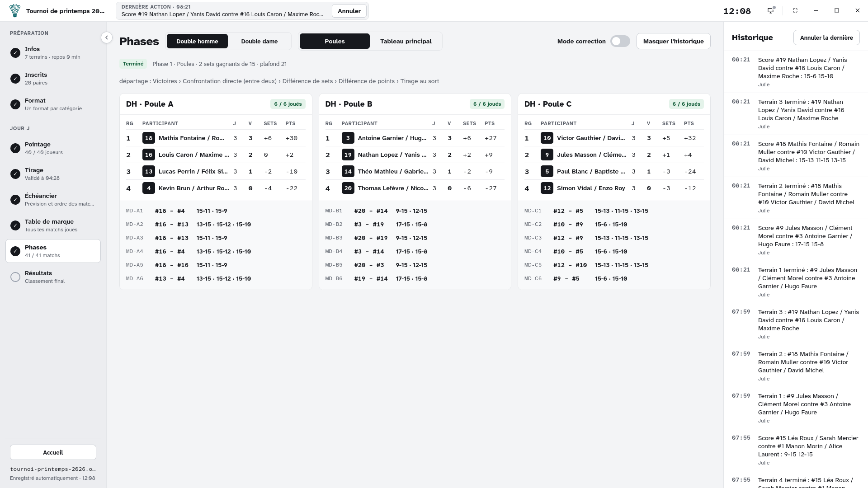Hide history with Masquer l'historique

point(674,41)
